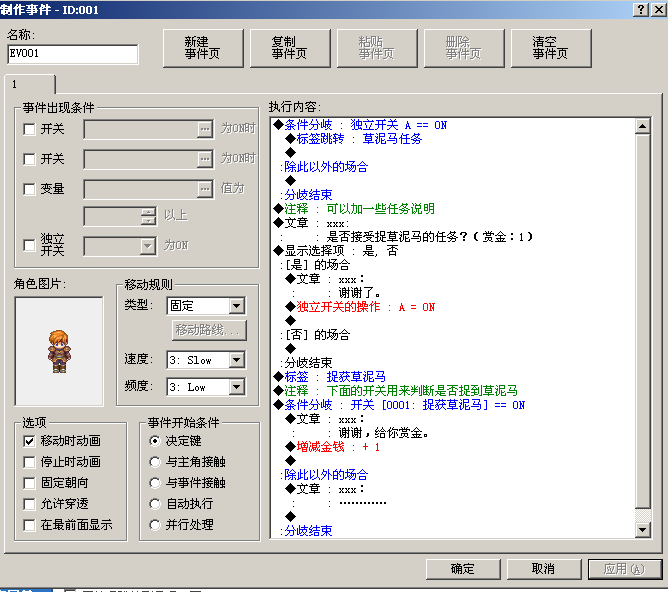Check the 停止时动画 option
This screenshot has height=592, width=668.
[x=29, y=462]
